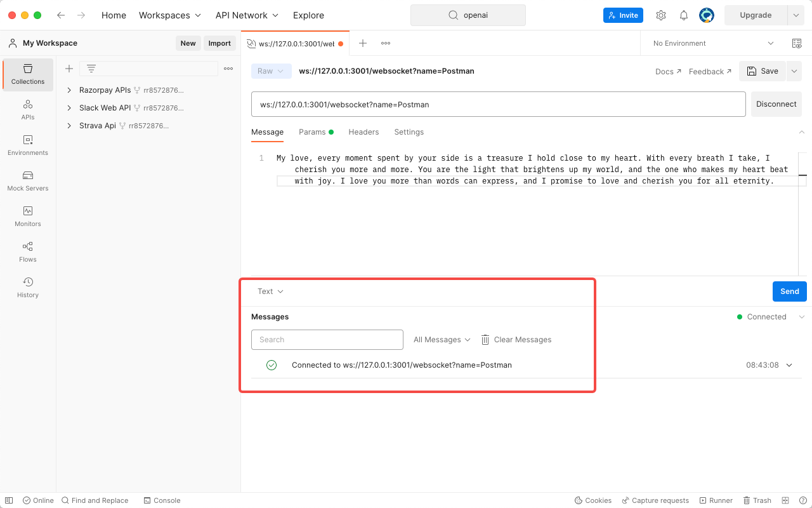The width and height of the screenshot is (812, 508).
Task: Open the Collections sidebar panel
Action: pos(27,74)
